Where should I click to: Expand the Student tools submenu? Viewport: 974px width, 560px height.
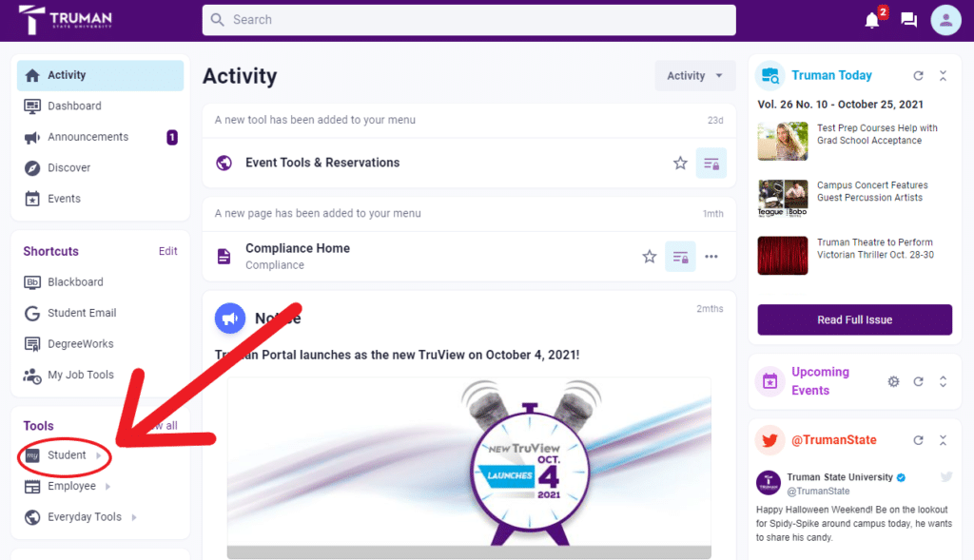[x=99, y=455]
